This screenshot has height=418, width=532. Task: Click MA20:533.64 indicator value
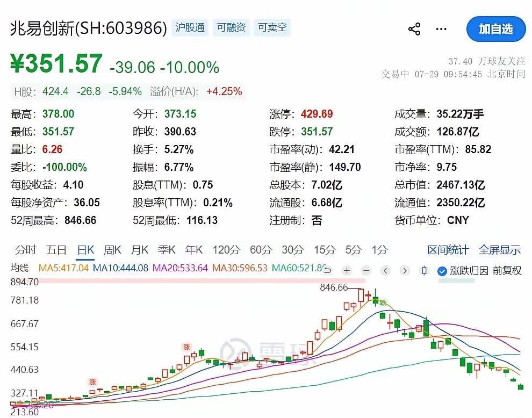[180, 268]
